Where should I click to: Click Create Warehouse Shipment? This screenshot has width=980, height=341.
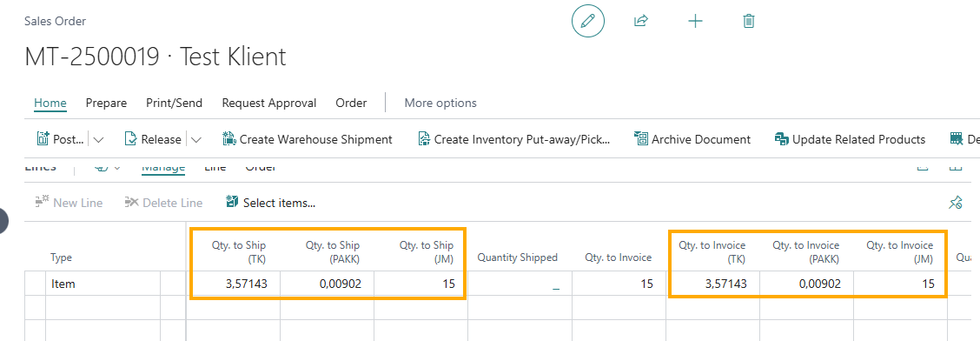pyautogui.click(x=308, y=139)
